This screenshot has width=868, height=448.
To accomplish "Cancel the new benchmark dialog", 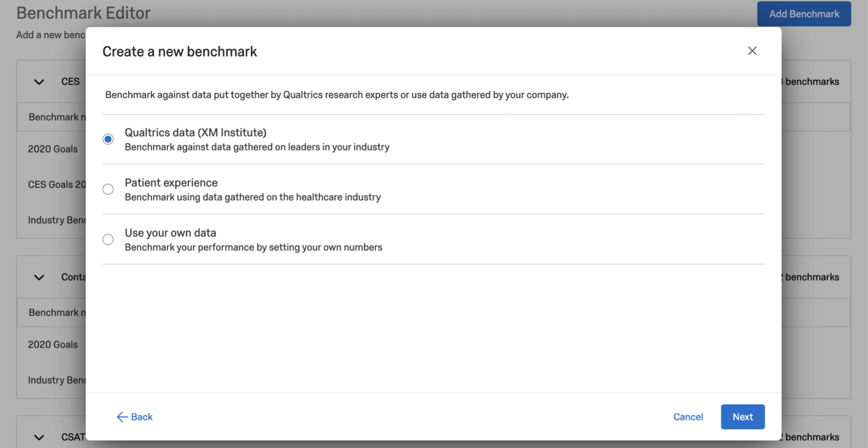I will pyautogui.click(x=688, y=417).
